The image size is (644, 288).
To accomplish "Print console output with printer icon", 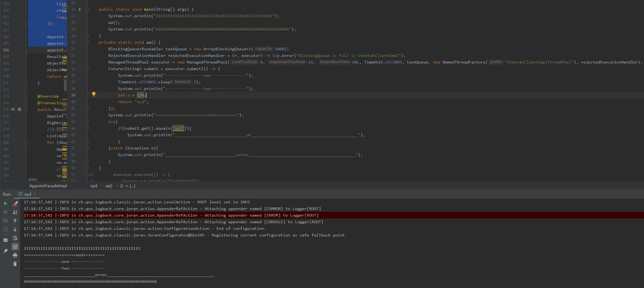I will click(x=15, y=255).
